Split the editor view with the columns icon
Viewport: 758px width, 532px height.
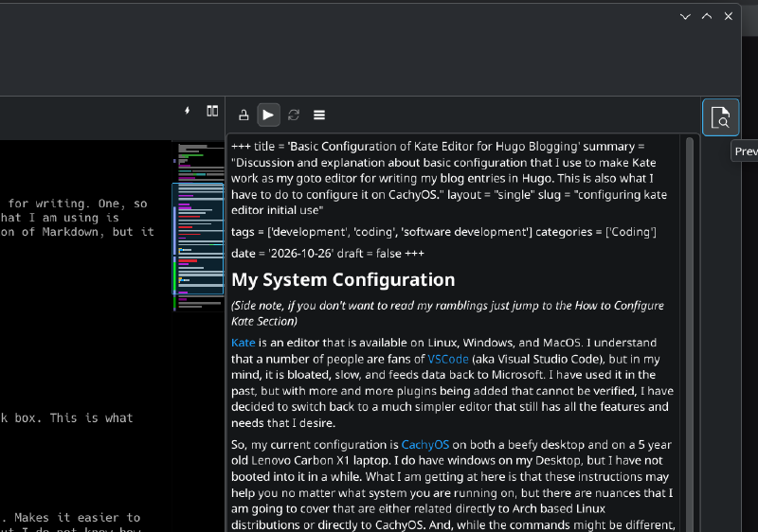(212, 111)
